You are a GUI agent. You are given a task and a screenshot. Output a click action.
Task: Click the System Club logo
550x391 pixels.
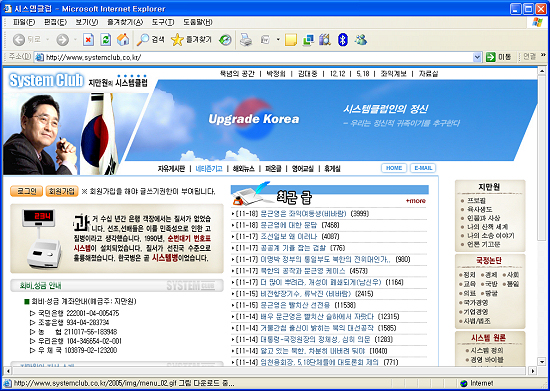click(x=46, y=80)
